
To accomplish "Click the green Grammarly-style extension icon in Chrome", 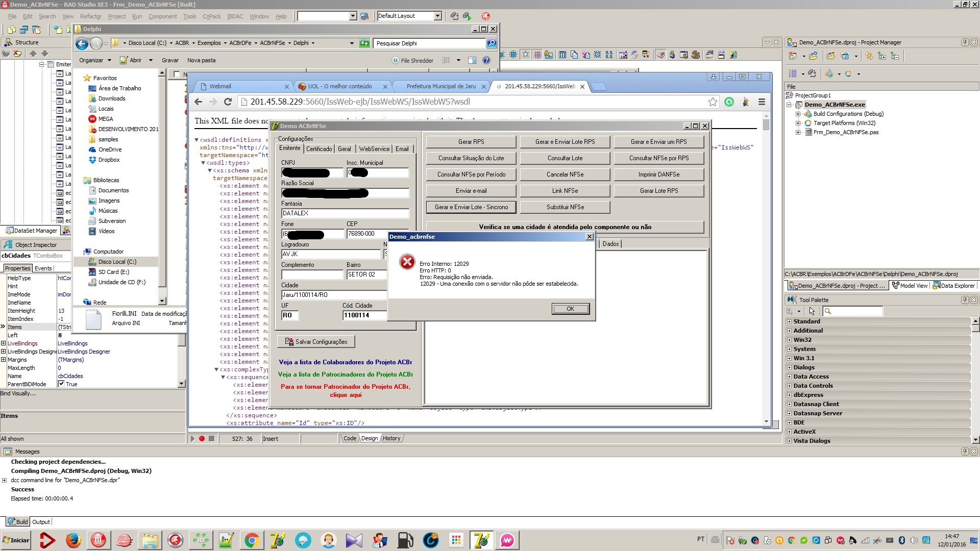I will (x=729, y=102).
